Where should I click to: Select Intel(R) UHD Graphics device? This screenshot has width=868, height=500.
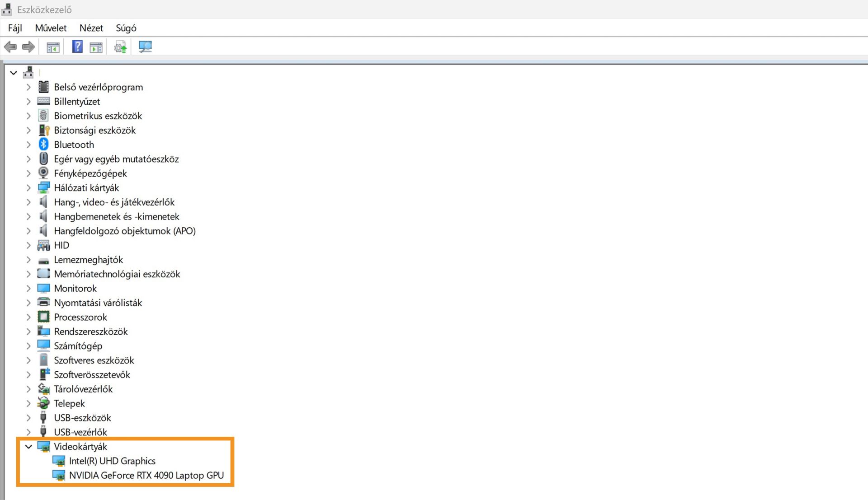(x=112, y=461)
